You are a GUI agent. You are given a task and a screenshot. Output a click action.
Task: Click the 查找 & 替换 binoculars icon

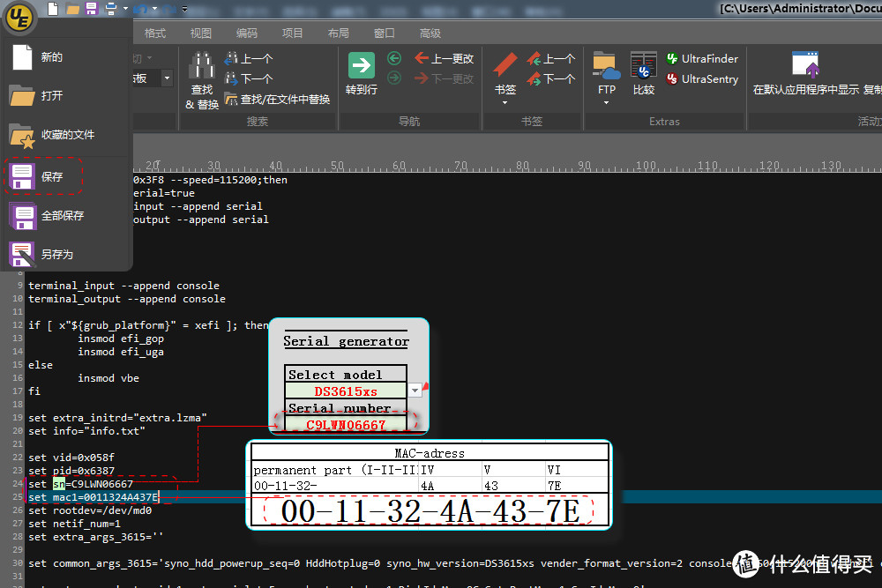pyautogui.click(x=201, y=65)
